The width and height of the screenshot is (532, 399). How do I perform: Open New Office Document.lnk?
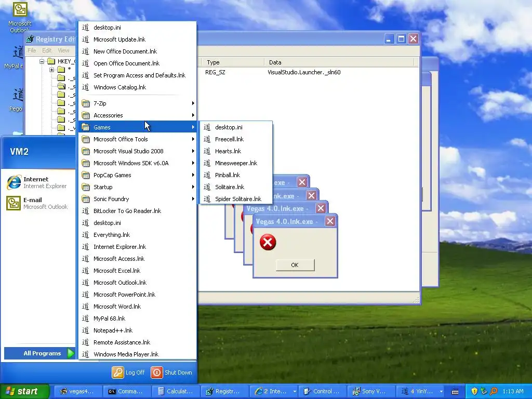(137, 51)
